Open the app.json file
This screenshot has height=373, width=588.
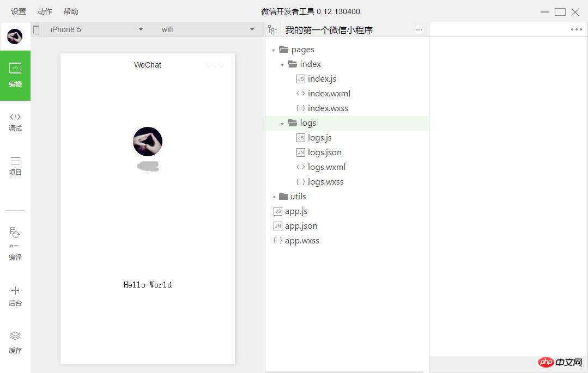click(301, 225)
